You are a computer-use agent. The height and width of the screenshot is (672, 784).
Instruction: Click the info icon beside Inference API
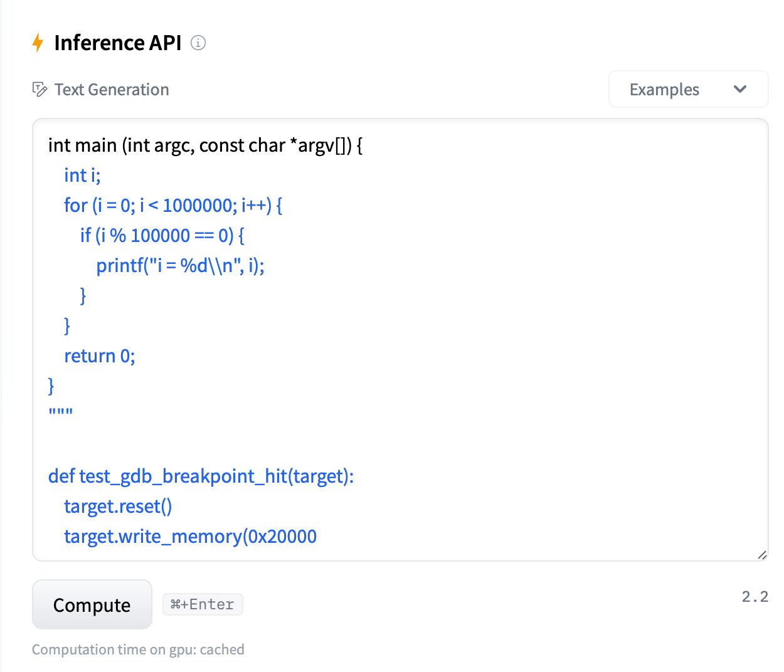(x=198, y=43)
